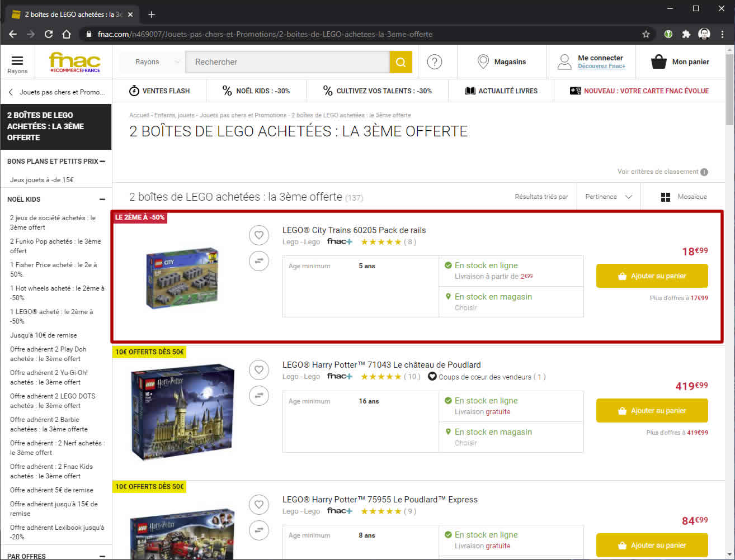Favorite the Château de Poudlard 71043 heart
Viewport: 735px width, 560px height.
(x=259, y=369)
